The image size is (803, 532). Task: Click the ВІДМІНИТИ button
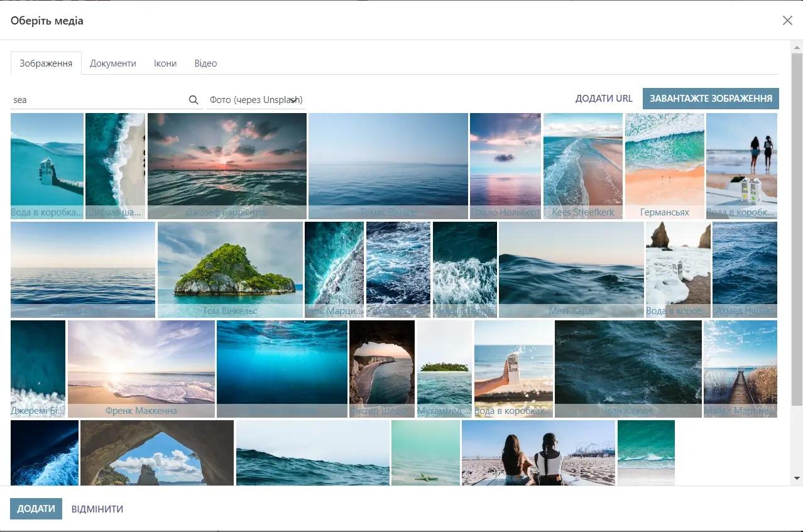pyautogui.click(x=97, y=509)
